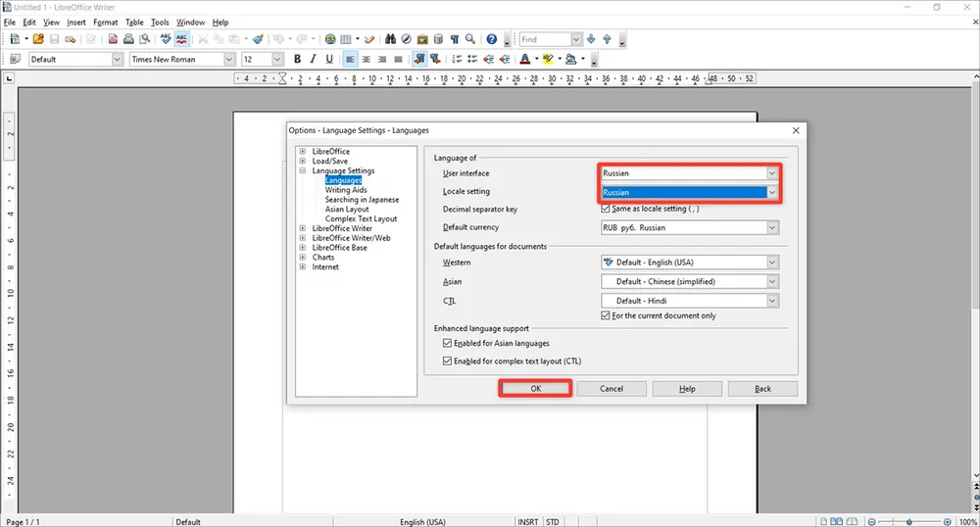This screenshot has height=527, width=980.
Task: Open the Format menu
Action: 106,23
